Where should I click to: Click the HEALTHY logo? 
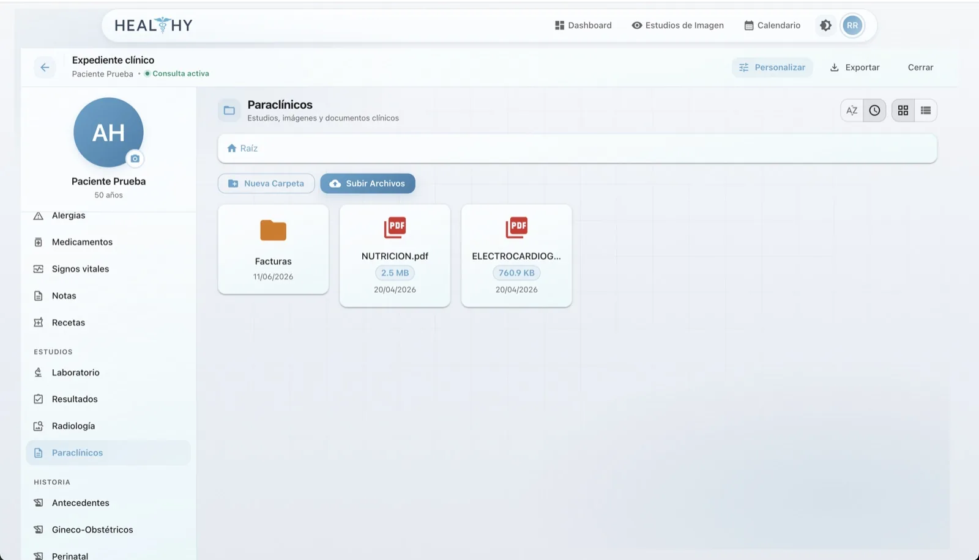(154, 26)
